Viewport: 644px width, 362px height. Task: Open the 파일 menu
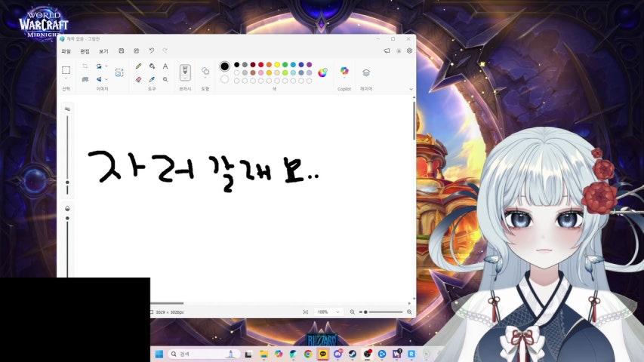click(x=66, y=51)
